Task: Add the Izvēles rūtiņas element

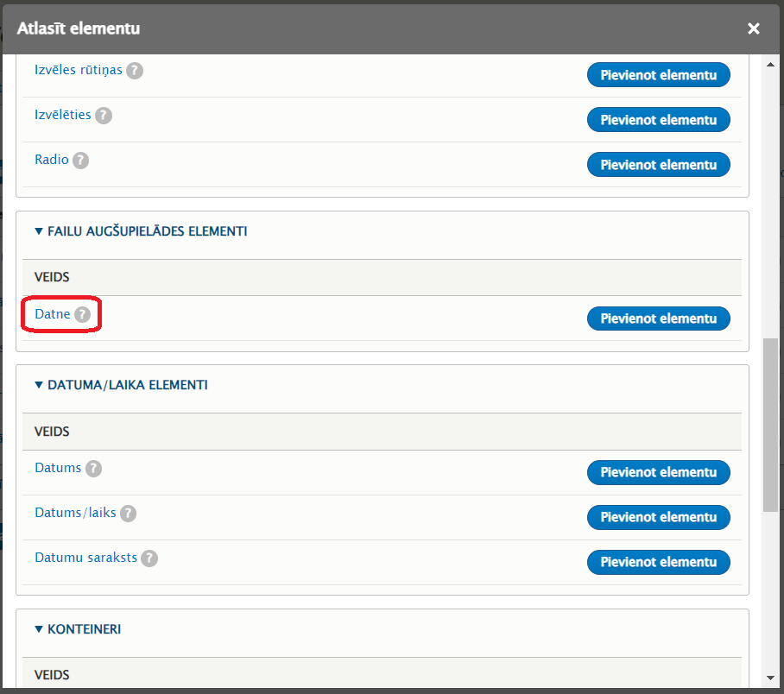Action: (x=659, y=74)
